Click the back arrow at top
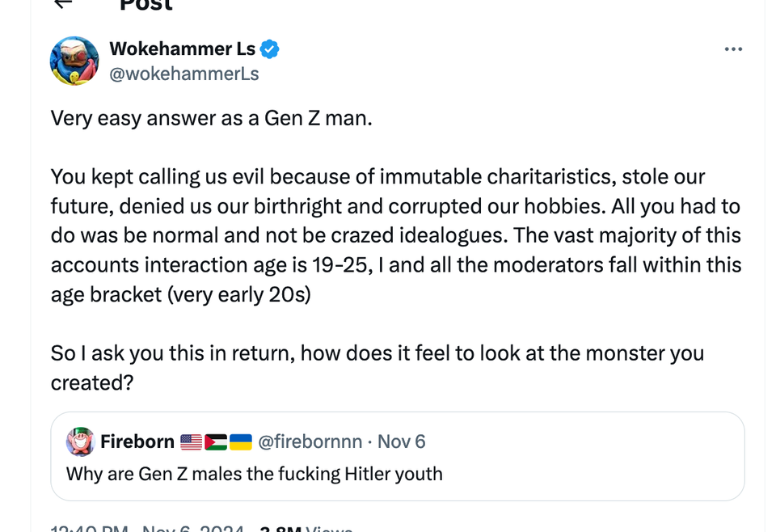 tap(62, 3)
